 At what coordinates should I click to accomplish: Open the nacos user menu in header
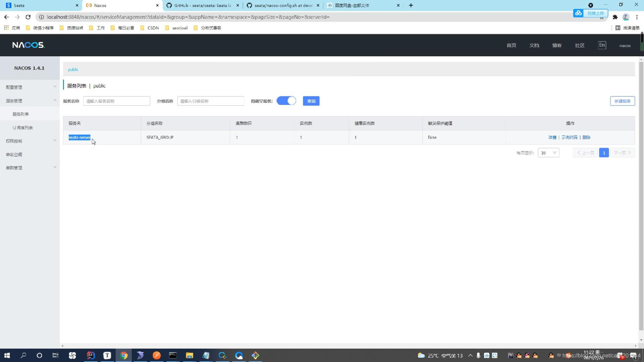[625, 45]
